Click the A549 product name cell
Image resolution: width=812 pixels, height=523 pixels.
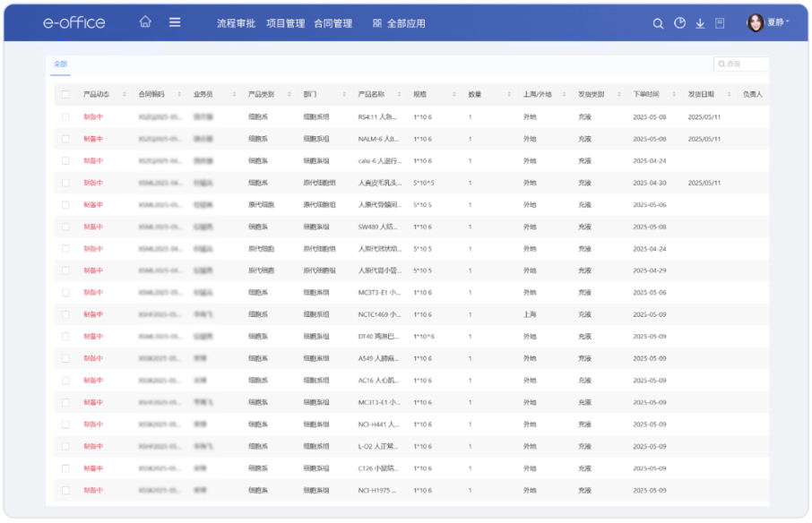378,358
